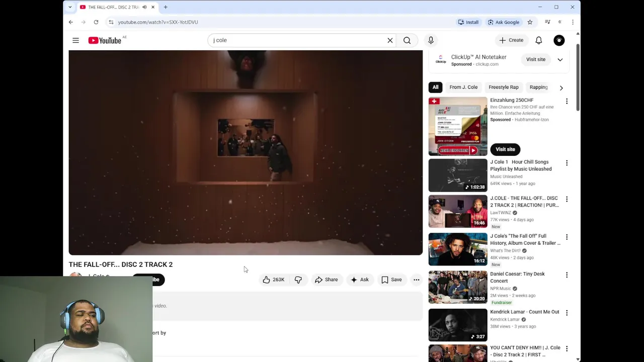Dislike the video with thumbs down
This screenshot has width=644, height=362.
tap(298, 280)
